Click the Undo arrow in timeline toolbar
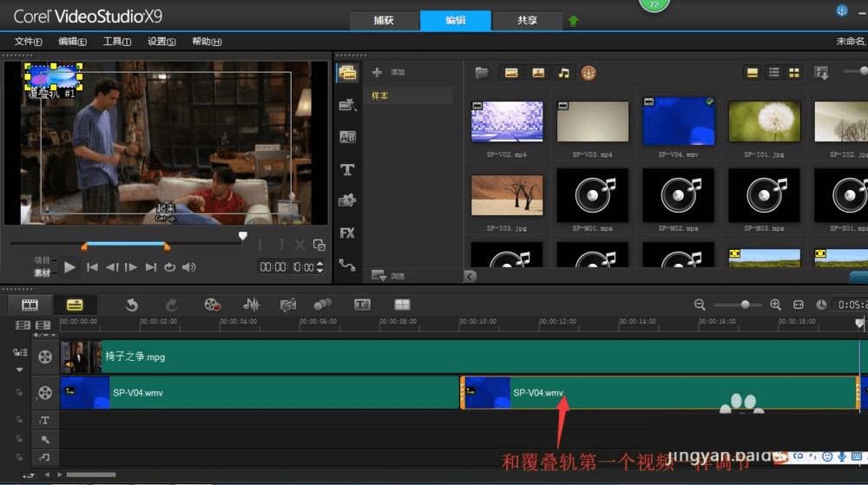 [x=132, y=305]
